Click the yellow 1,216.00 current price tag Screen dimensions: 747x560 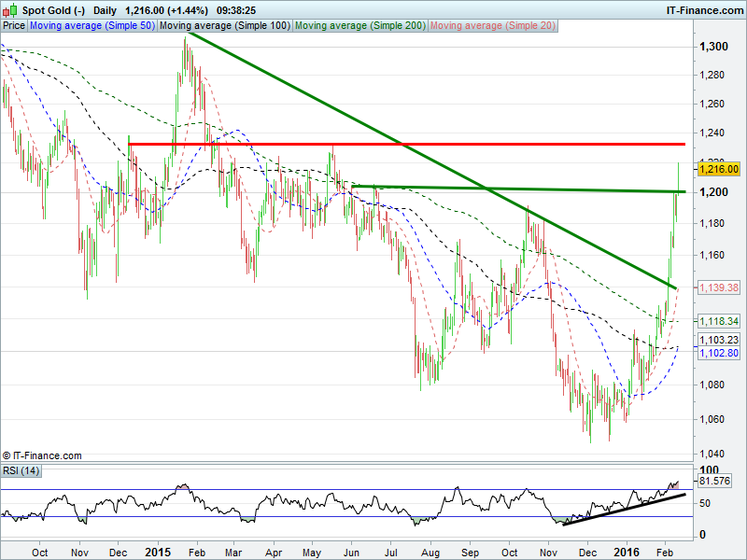point(719,169)
